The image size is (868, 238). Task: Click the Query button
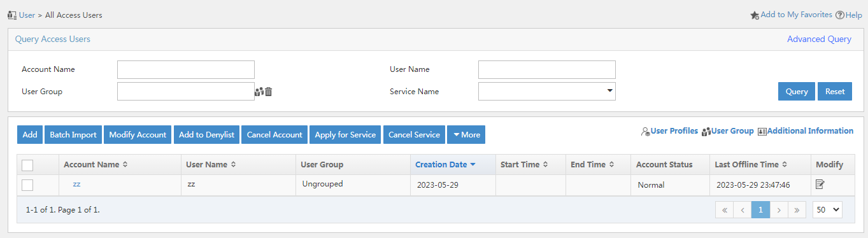[797, 91]
